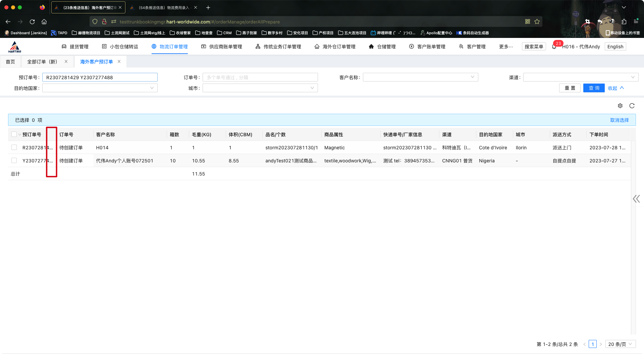This screenshot has height=354, width=644.
Task: Click the browser home icon
Action: pyautogui.click(x=44, y=22)
